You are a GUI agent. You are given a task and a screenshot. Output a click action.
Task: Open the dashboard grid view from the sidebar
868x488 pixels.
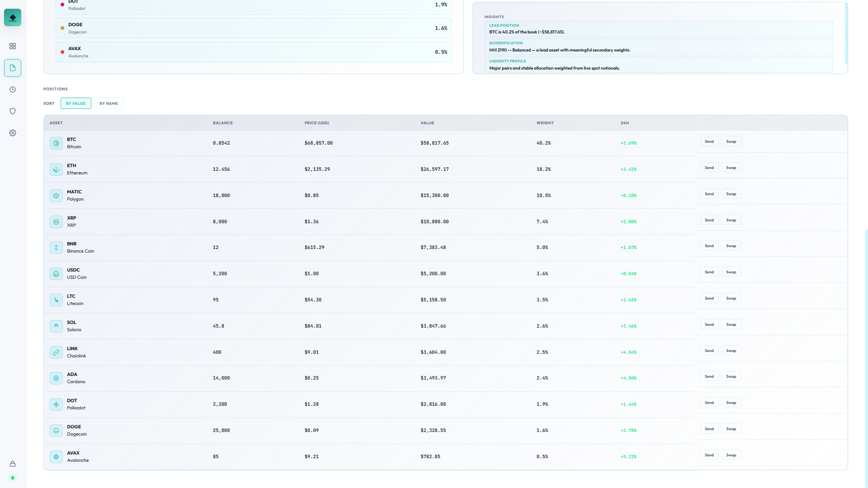13,46
